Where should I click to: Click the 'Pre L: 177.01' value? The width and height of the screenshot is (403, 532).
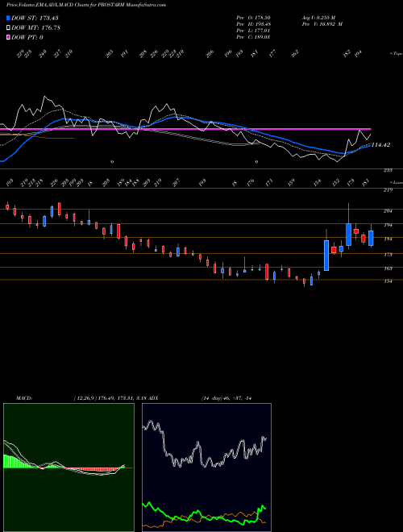[x=253, y=31]
